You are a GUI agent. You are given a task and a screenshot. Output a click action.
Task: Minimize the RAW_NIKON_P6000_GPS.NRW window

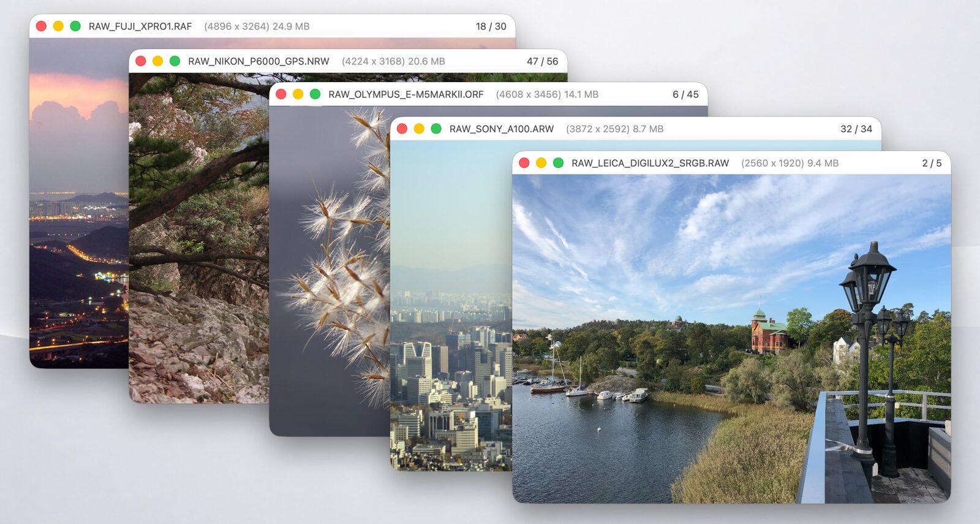click(157, 61)
